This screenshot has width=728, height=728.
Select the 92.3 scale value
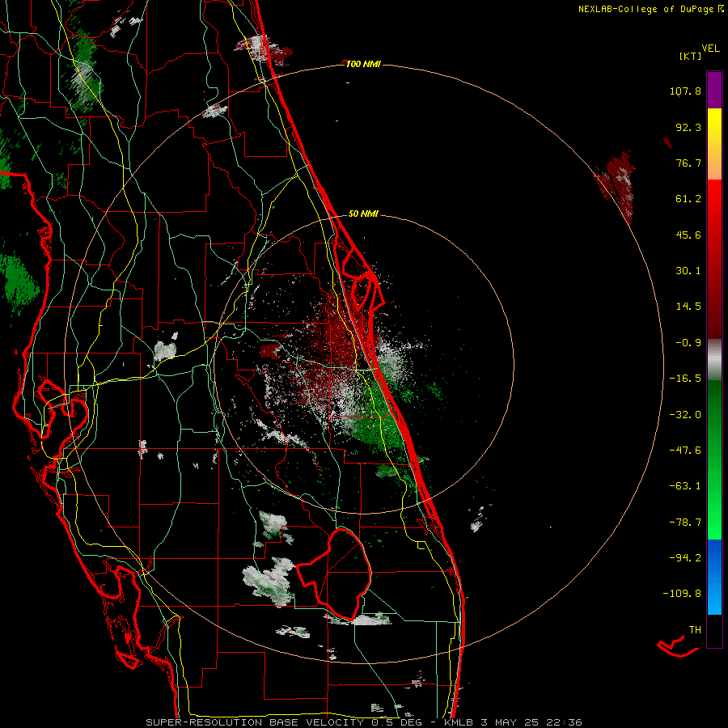click(x=688, y=127)
